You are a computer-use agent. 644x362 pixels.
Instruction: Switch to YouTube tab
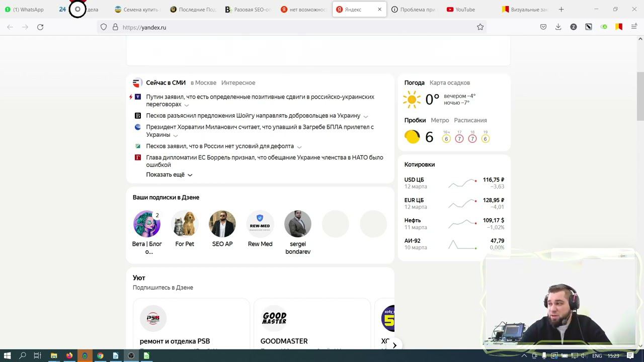point(465,9)
